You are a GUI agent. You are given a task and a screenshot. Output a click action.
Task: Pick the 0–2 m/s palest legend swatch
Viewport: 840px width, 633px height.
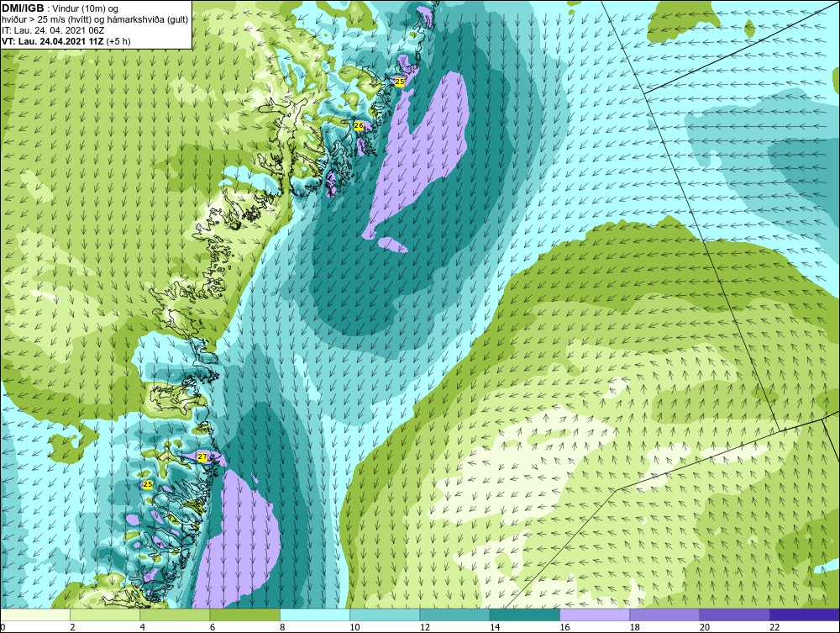tap(35, 615)
